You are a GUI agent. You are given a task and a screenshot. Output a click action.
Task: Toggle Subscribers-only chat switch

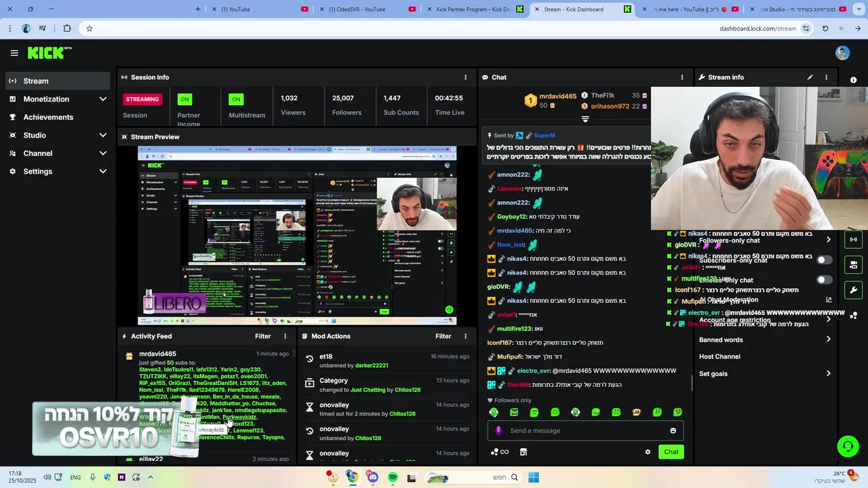pos(824,260)
